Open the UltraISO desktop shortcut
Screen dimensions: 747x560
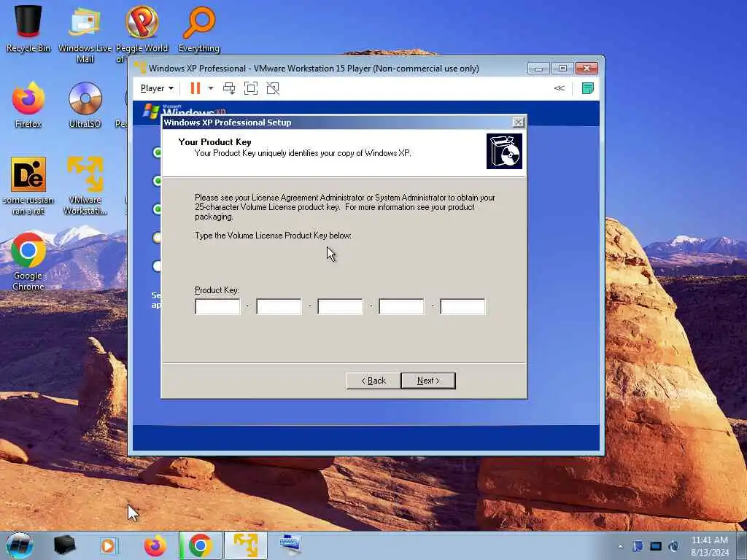pyautogui.click(x=85, y=105)
